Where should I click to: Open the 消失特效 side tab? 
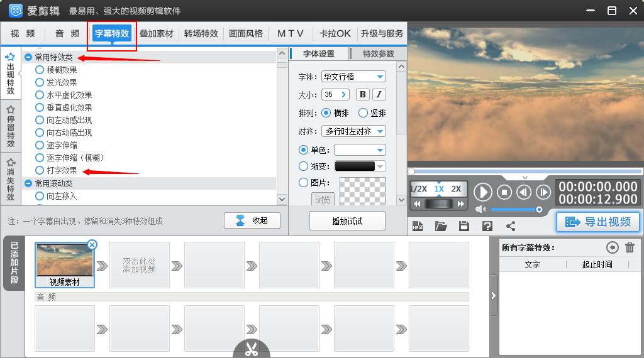point(11,179)
